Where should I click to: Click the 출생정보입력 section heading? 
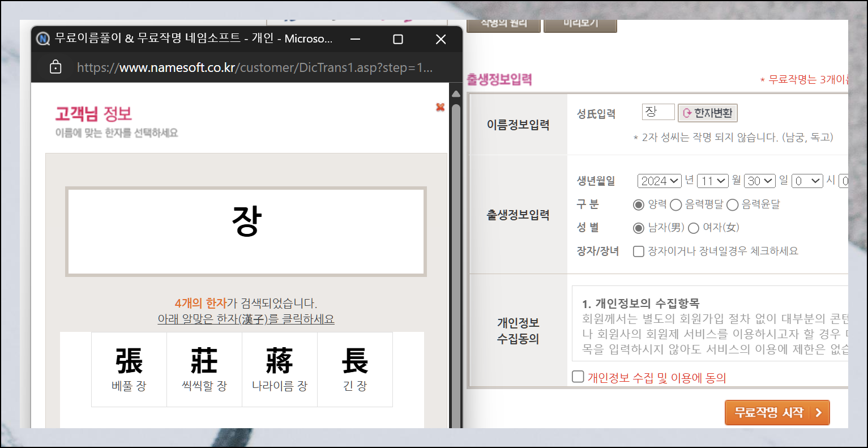(499, 79)
